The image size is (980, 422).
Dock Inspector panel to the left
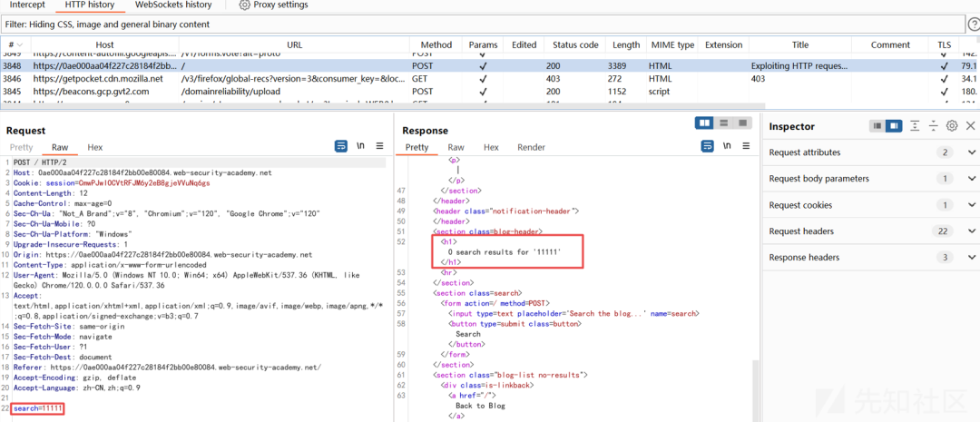point(877,125)
